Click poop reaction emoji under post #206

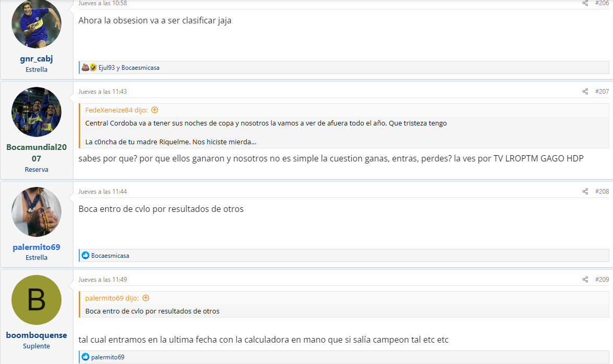click(x=85, y=68)
